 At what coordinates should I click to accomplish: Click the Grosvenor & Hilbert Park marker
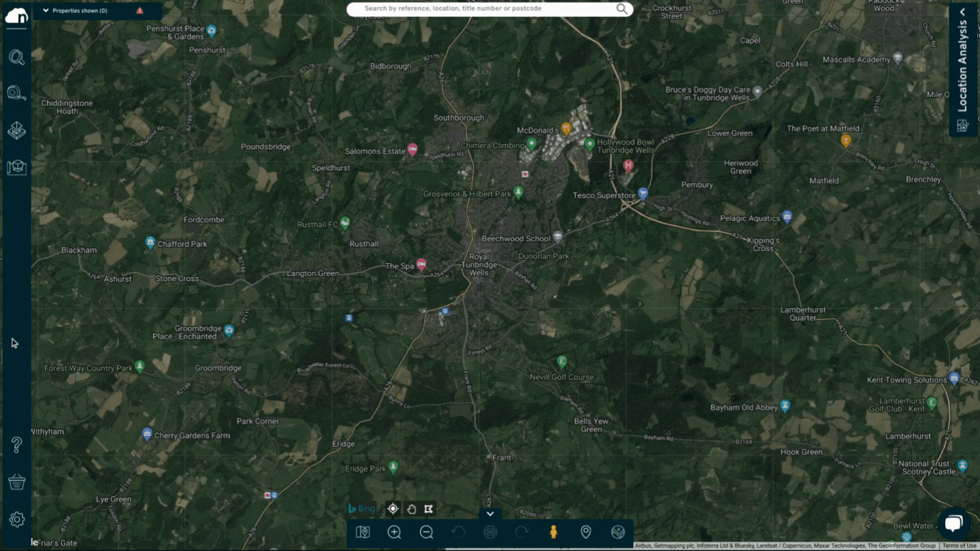pos(519,193)
